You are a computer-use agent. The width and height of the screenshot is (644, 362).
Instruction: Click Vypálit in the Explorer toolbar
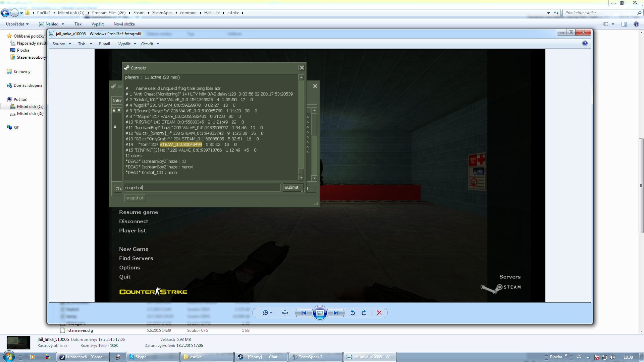tap(98, 24)
